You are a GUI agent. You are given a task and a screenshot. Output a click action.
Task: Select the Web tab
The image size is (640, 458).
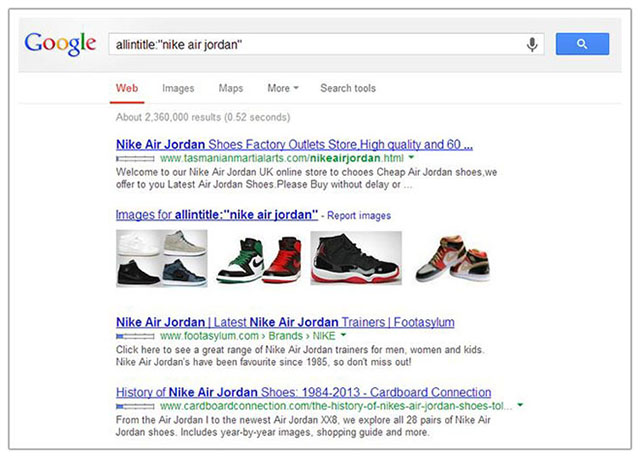(127, 88)
